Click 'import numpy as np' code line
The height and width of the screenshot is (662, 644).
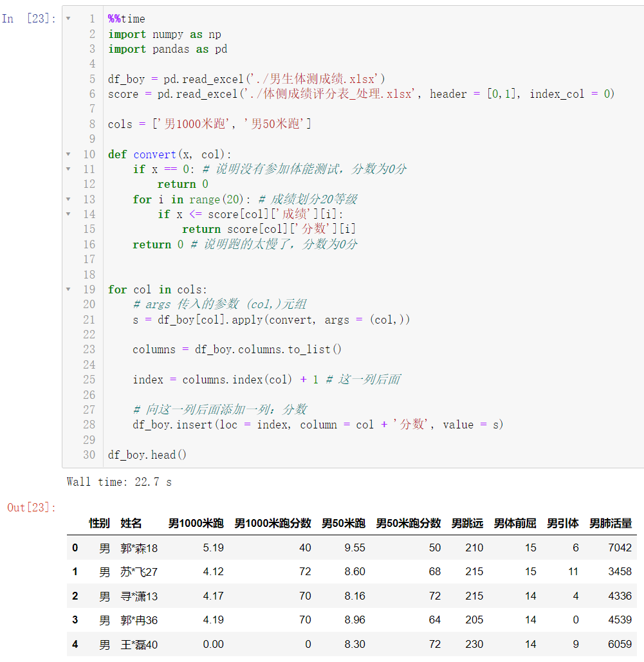(x=164, y=34)
